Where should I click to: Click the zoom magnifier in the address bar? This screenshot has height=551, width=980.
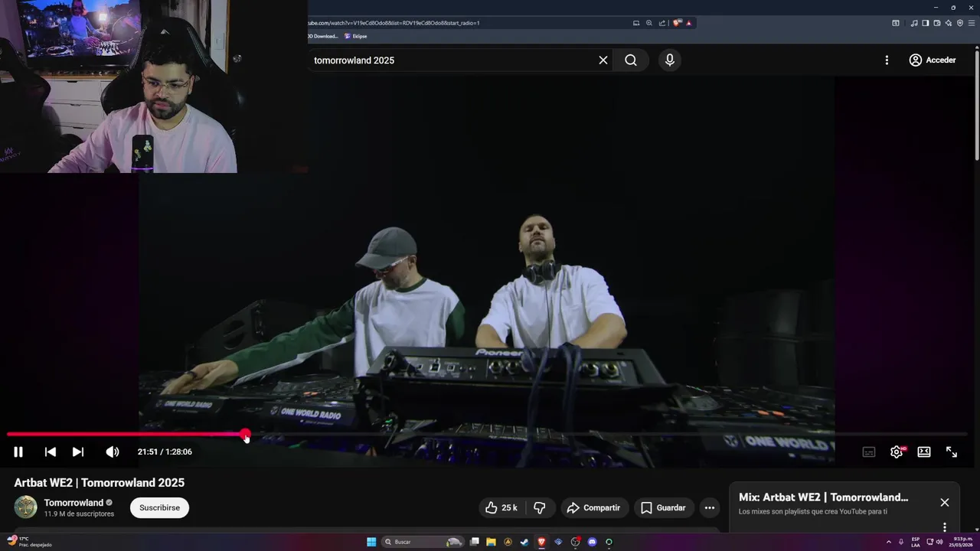coord(649,23)
